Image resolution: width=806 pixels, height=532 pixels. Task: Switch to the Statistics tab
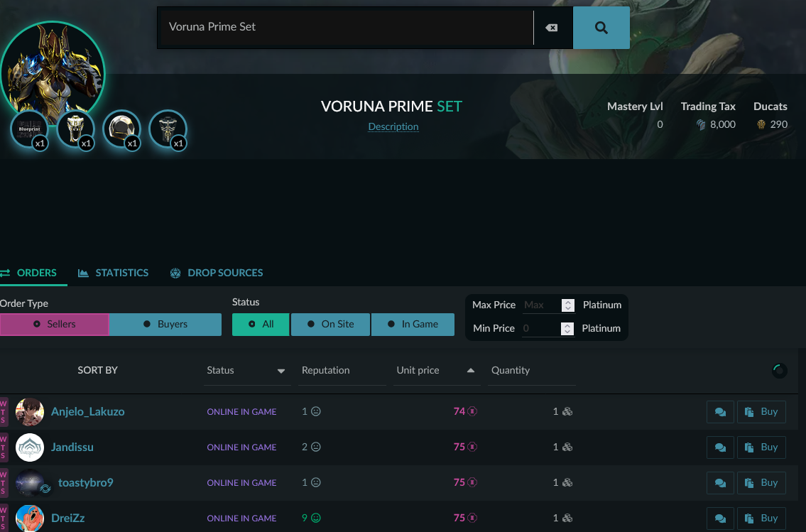coord(113,273)
